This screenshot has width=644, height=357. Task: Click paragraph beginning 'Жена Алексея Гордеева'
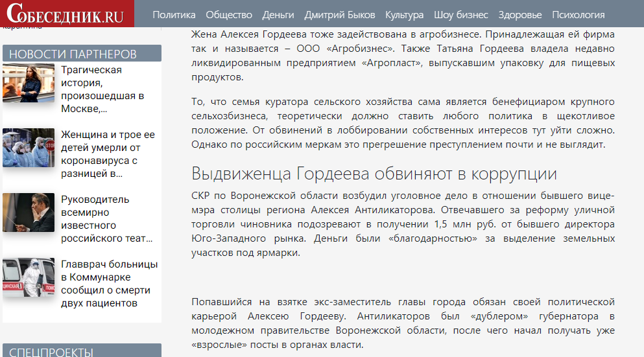coord(403,56)
